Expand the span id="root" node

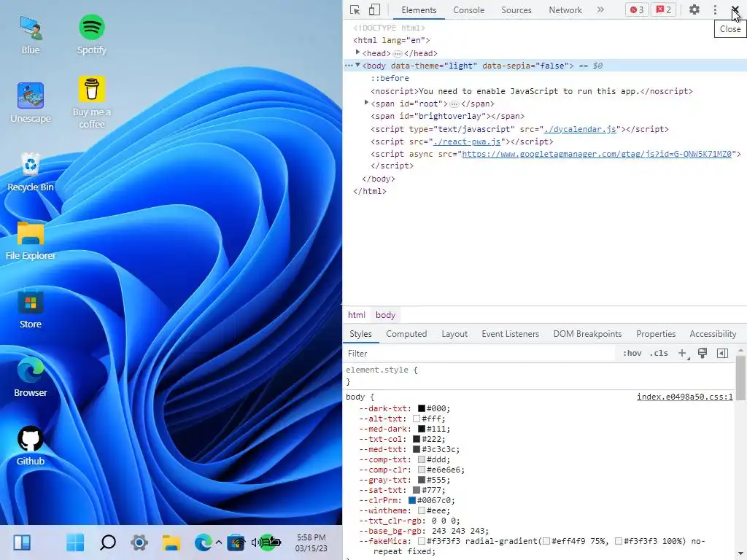click(x=366, y=103)
